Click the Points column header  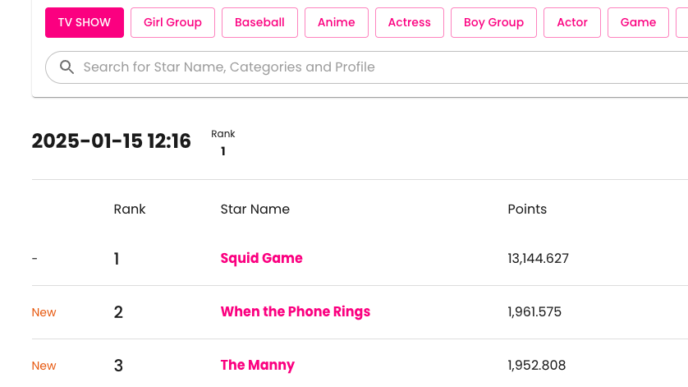click(527, 209)
